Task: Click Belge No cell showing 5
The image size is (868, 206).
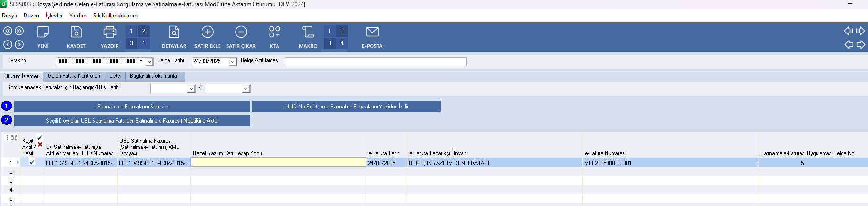Action: [x=813, y=163]
